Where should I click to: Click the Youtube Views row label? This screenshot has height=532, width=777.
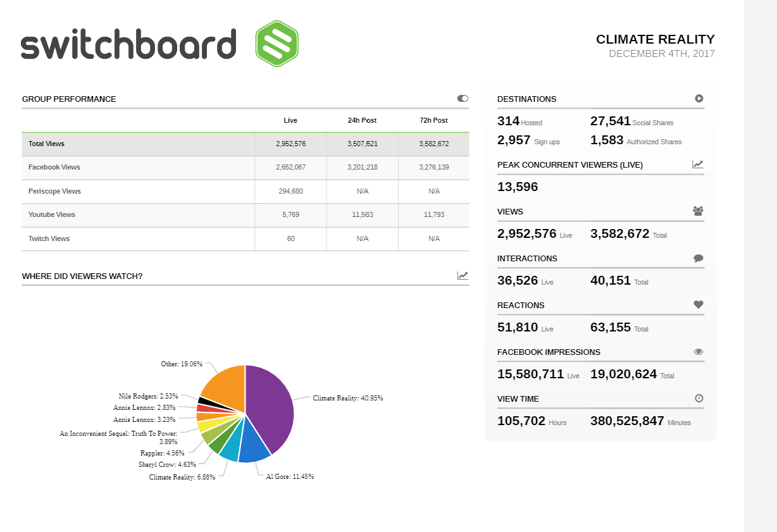pyautogui.click(x=52, y=214)
